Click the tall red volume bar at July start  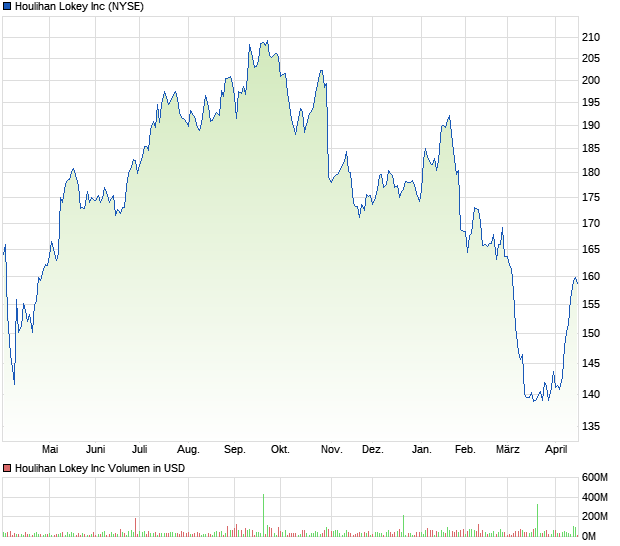(136, 527)
